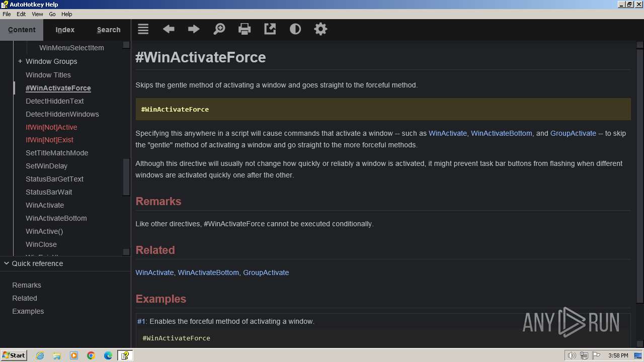This screenshot has height=362, width=644.
Task: Toggle the sidebar with the hamburger icon
Action: [x=143, y=29]
